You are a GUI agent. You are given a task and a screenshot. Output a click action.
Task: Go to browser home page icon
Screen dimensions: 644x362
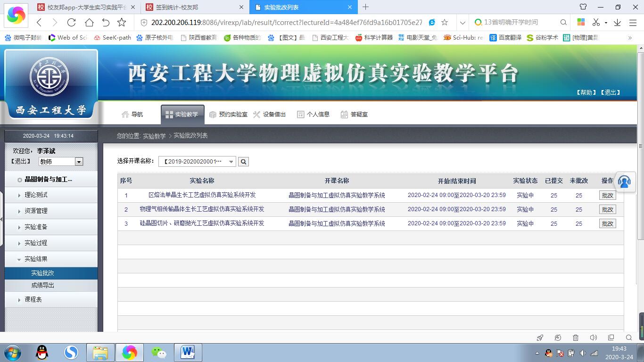(89, 22)
